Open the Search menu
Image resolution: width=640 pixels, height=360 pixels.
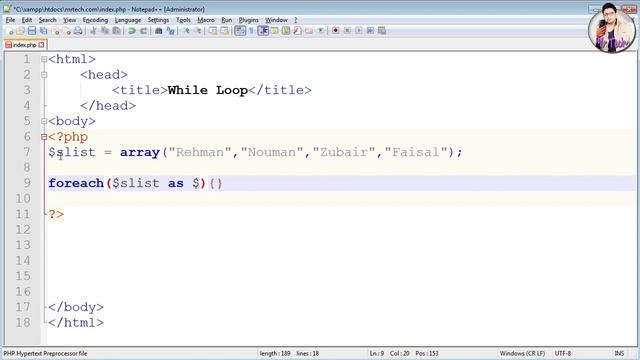[x=47, y=20]
